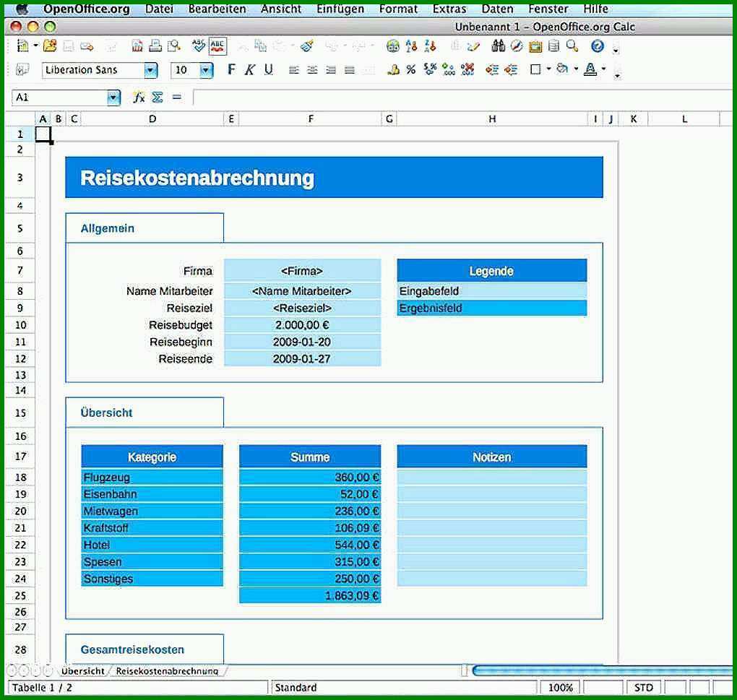Open Page Preview icon
Screen dimensions: 737x700
174,46
